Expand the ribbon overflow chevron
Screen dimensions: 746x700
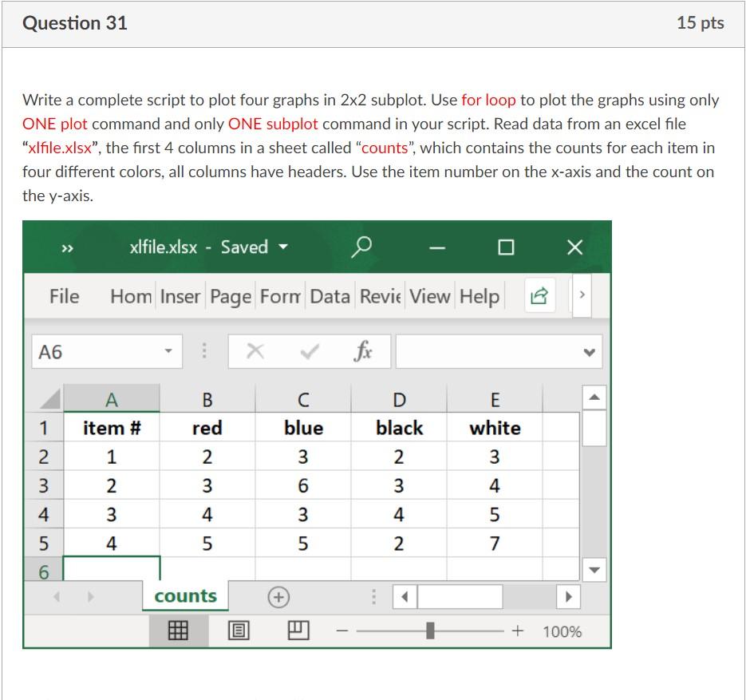tap(582, 295)
